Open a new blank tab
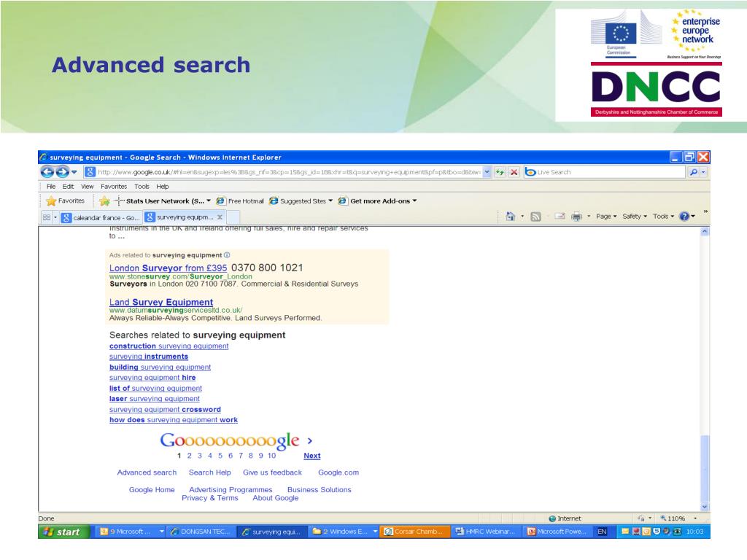Image resolution: width=747 pixels, height=560 pixels. 233,217
